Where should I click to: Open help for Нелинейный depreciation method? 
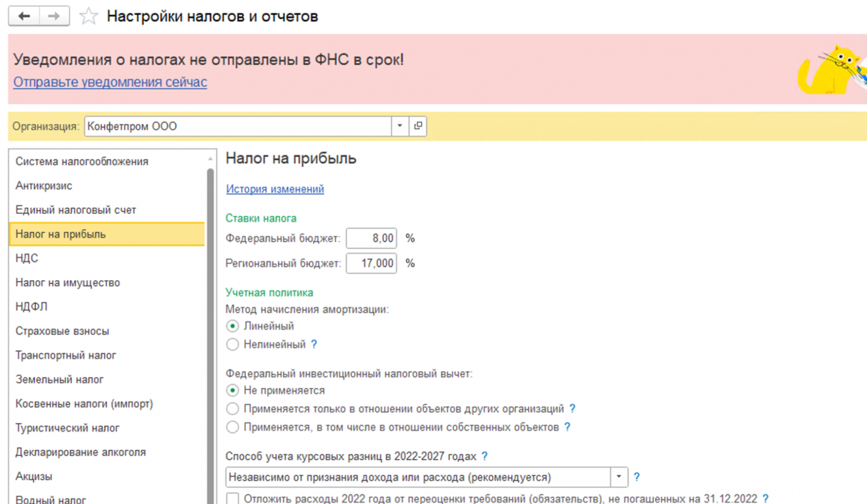tap(314, 344)
